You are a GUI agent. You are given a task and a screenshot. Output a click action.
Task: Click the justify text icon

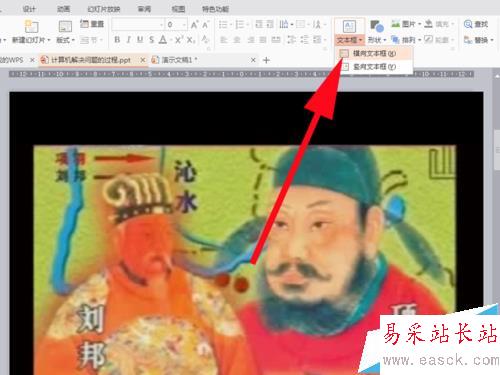tap(263, 40)
